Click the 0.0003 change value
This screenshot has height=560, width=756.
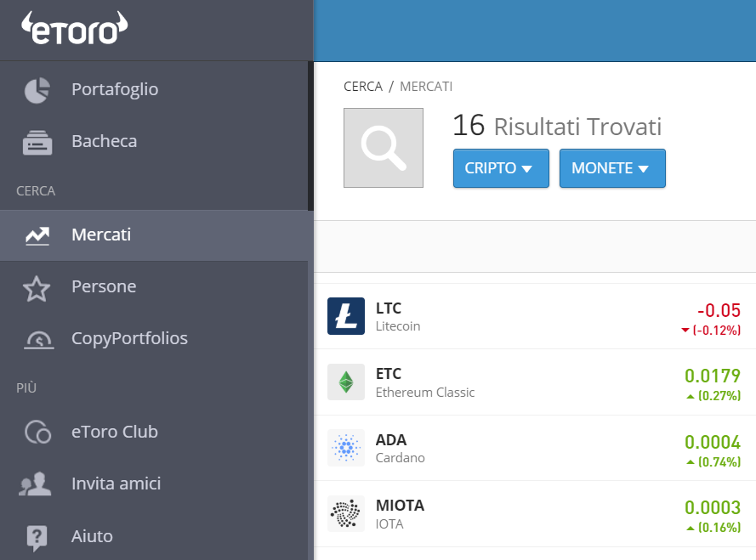[x=713, y=507]
